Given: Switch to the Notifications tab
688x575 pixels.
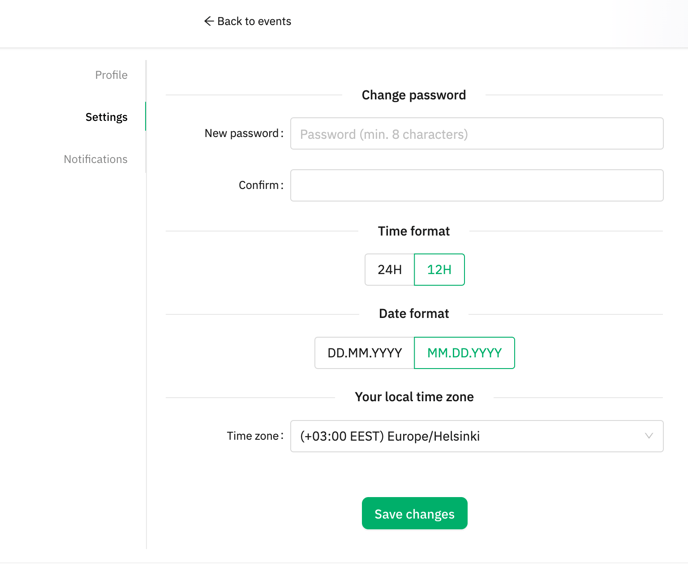Looking at the screenshot, I should coord(95,159).
